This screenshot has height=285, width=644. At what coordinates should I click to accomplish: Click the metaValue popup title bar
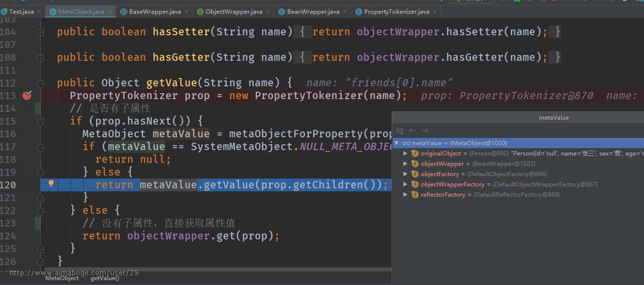[518, 118]
